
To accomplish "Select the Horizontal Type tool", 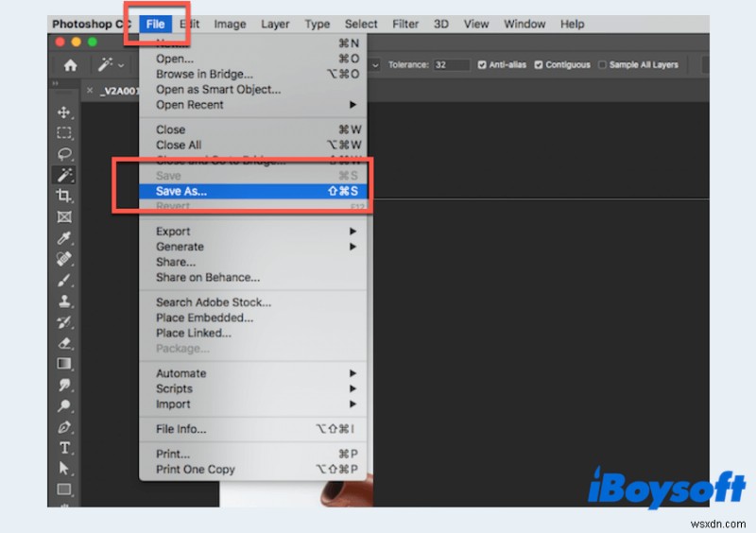I will 63,448.
